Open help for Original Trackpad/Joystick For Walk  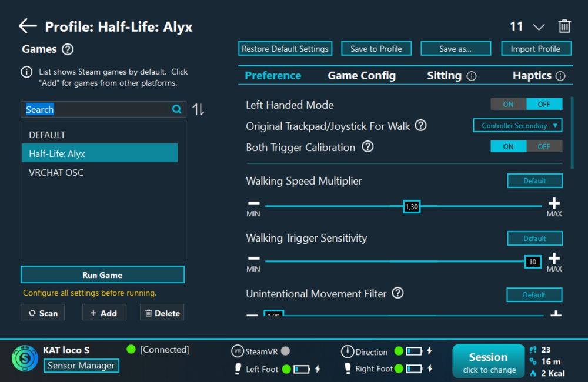(x=421, y=125)
